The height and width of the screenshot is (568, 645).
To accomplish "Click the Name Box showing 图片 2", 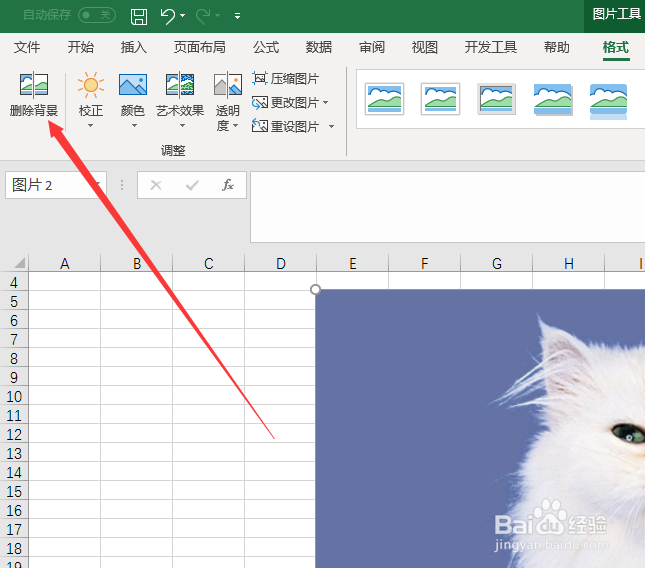I will (x=56, y=185).
